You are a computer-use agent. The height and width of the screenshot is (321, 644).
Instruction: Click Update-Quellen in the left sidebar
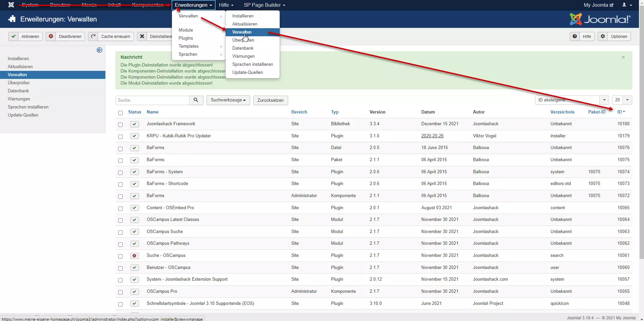23,115
